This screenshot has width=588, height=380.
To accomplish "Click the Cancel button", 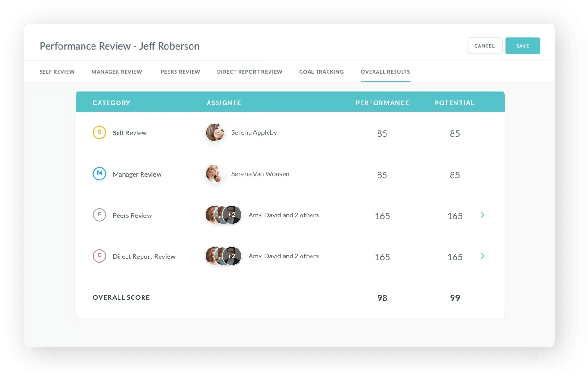I will click(485, 46).
